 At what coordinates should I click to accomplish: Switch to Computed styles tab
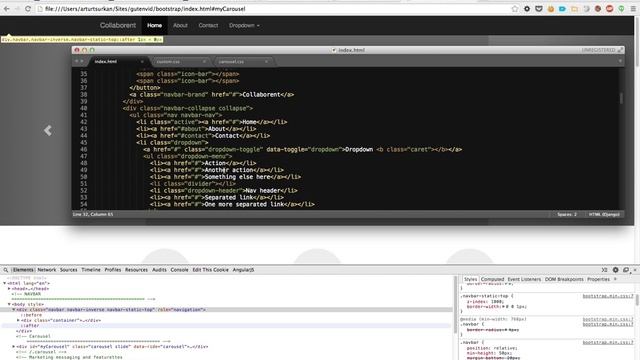pos(492,279)
